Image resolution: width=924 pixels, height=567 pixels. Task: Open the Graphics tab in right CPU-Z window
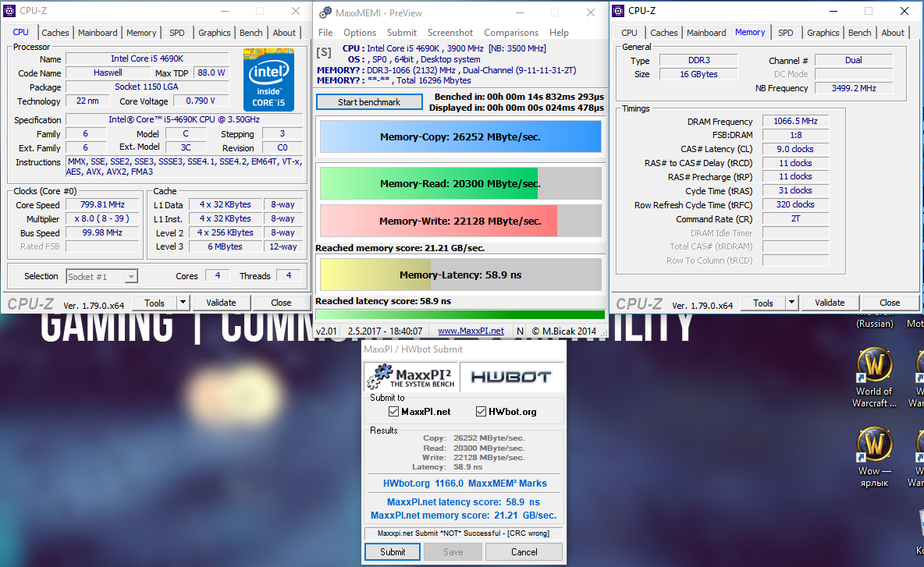pos(823,33)
